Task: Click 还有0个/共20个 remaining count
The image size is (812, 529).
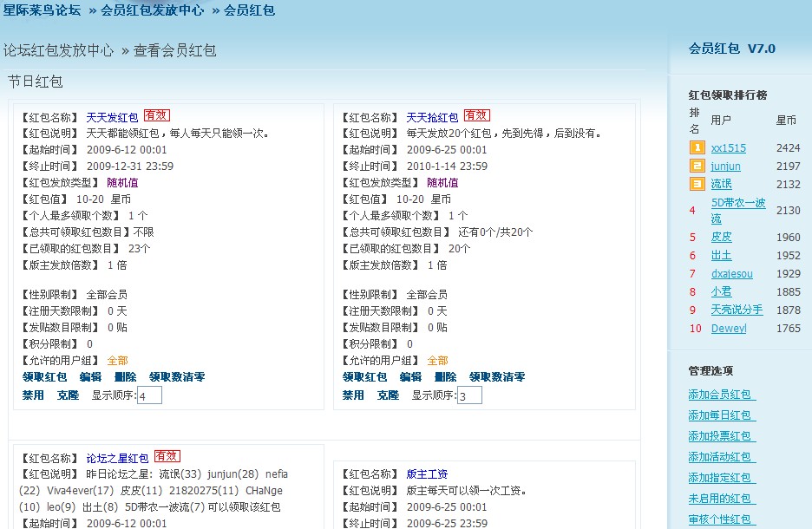Action: [x=495, y=232]
